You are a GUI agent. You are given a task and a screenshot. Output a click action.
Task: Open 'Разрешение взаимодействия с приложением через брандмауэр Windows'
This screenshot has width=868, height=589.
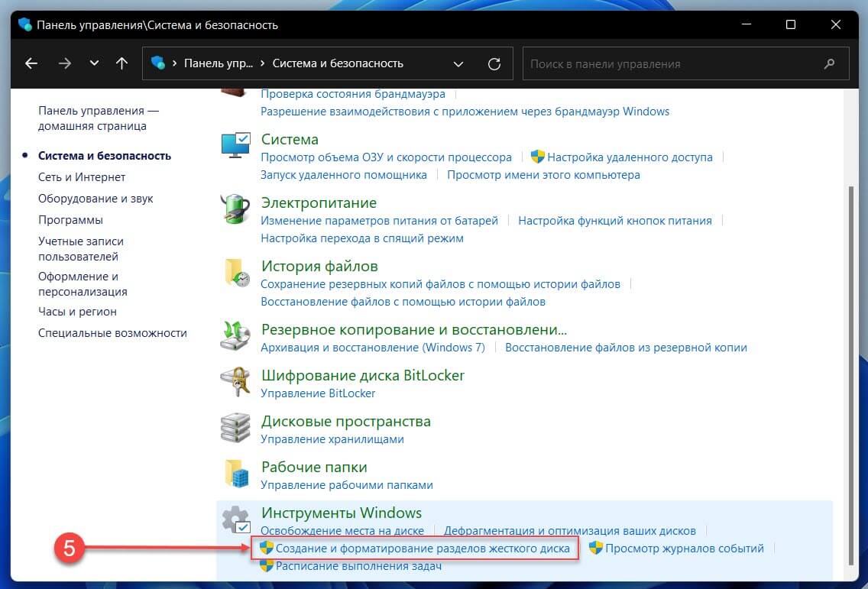(465, 112)
